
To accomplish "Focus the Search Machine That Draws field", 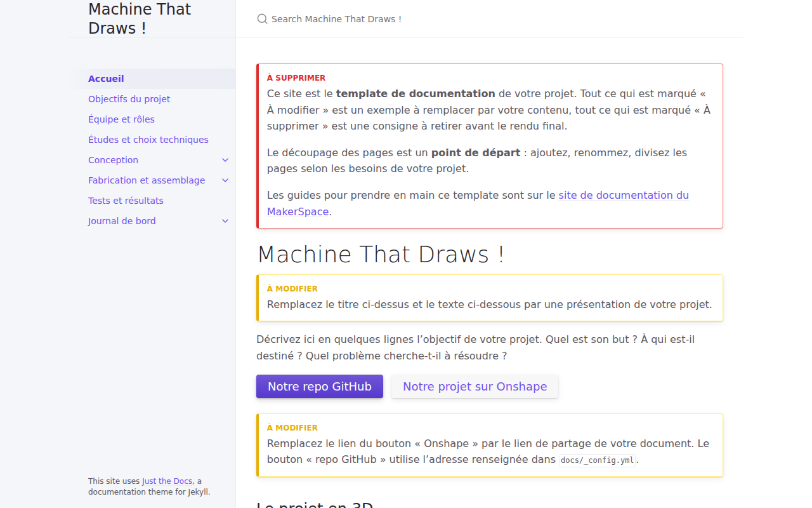I will (489, 19).
